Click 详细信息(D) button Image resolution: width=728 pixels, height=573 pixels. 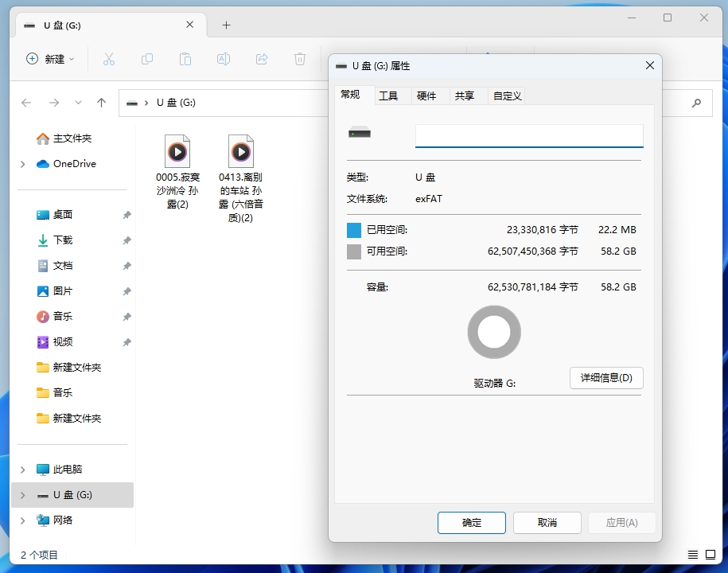click(x=606, y=378)
